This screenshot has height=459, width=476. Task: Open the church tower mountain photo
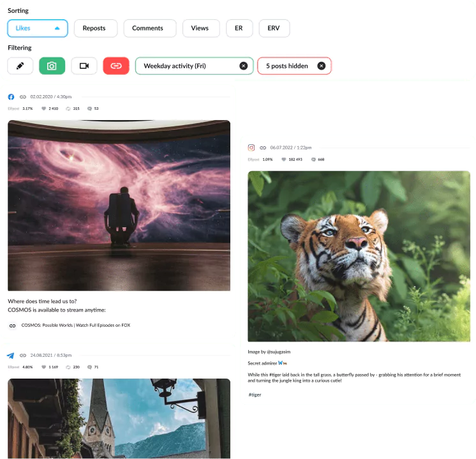pyautogui.click(x=119, y=419)
